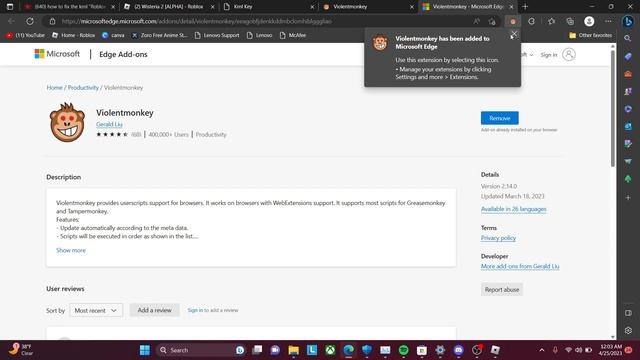The width and height of the screenshot is (640, 360).
Task: Open Settings and more three-dot menu
Action: pos(608,21)
